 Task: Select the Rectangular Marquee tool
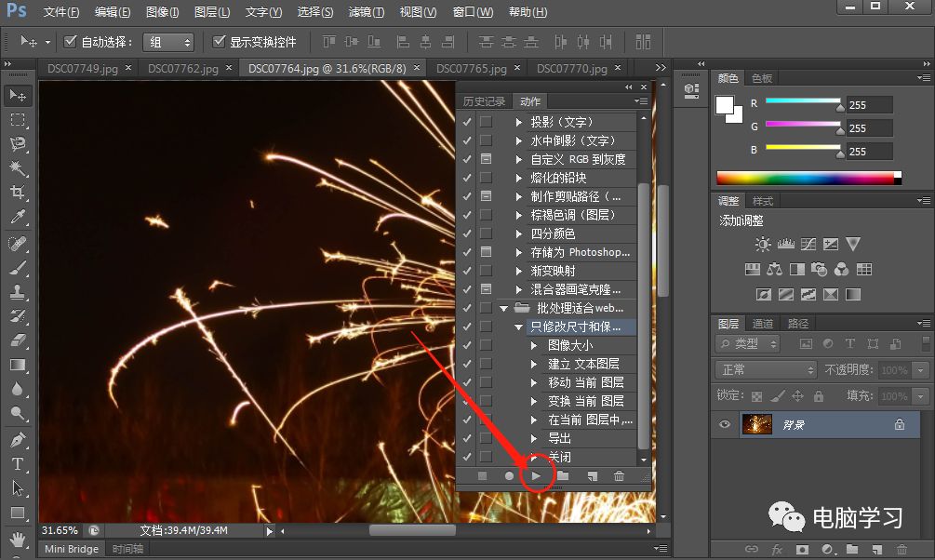(x=18, y=120)
